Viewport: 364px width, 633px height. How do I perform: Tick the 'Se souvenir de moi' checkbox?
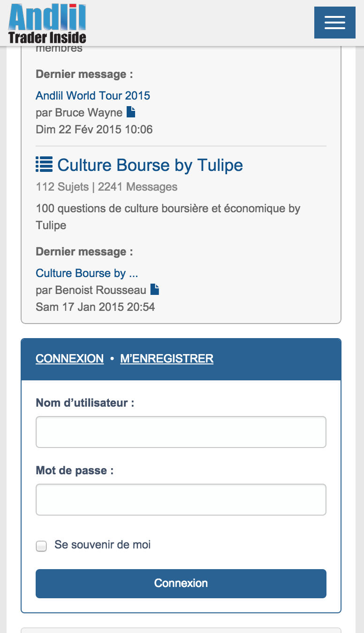42,546
